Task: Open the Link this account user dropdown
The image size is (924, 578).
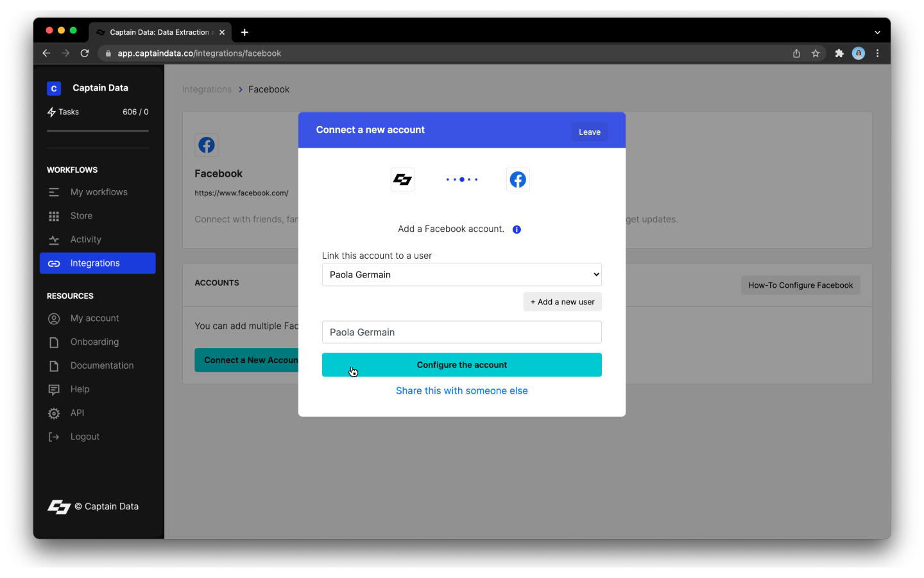Action: [x=462, y=275]
